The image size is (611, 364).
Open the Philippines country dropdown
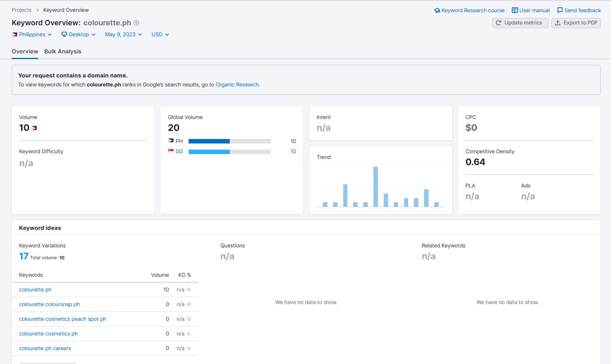pyautogui.click(x=32, y=35)
